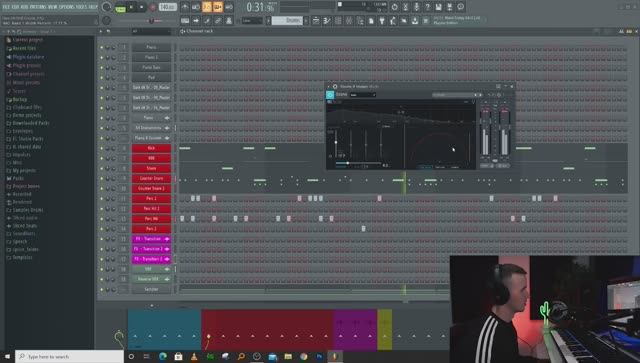
Task: Select the Snare channel button
Action: click(x=151, y=168)
